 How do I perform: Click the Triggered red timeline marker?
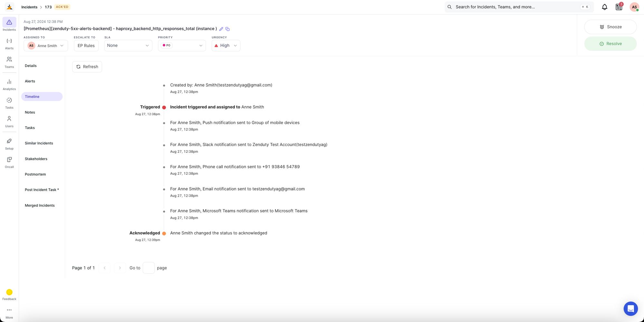[164, 107]
